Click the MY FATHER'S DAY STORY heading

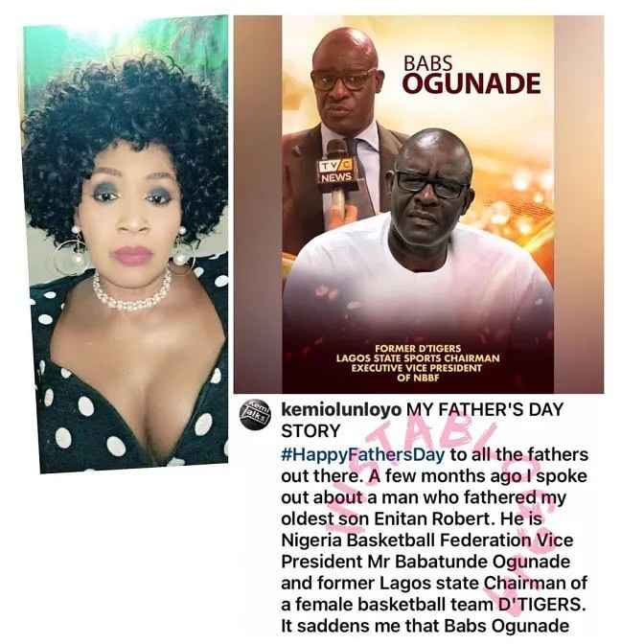422,420
